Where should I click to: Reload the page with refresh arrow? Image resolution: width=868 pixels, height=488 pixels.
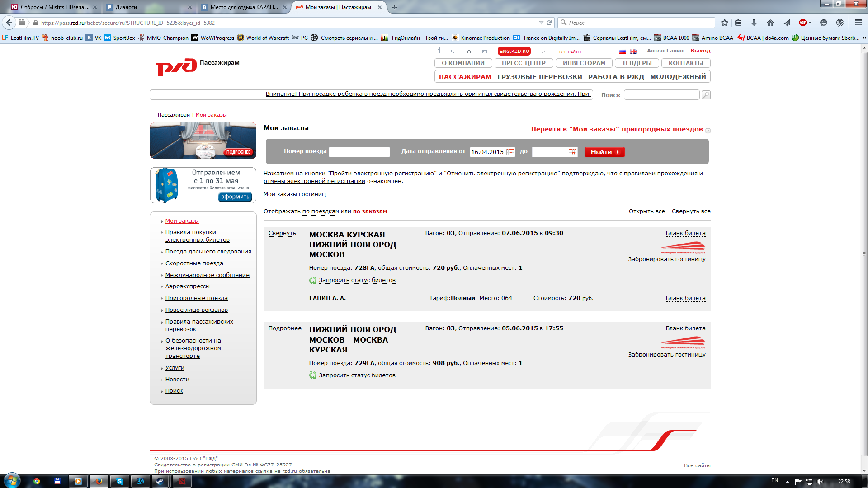coord(549,23)
